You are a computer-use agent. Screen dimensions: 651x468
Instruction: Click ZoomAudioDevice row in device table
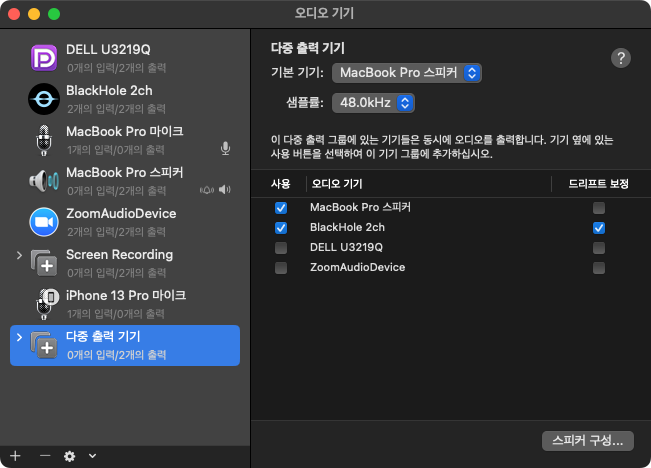coord(451,268)
